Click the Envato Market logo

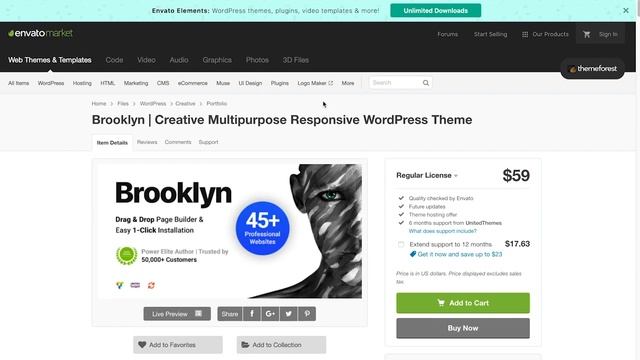tap(40, 33)
